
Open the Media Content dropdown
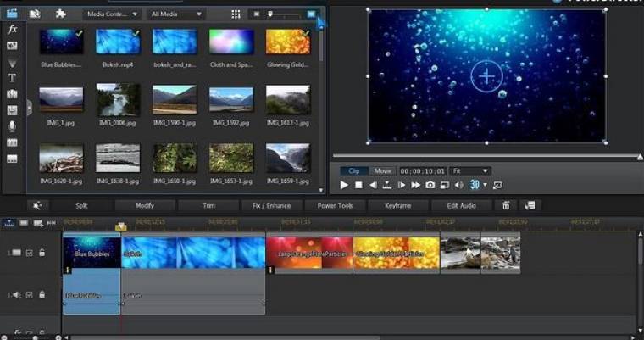(x=112, y=14)
